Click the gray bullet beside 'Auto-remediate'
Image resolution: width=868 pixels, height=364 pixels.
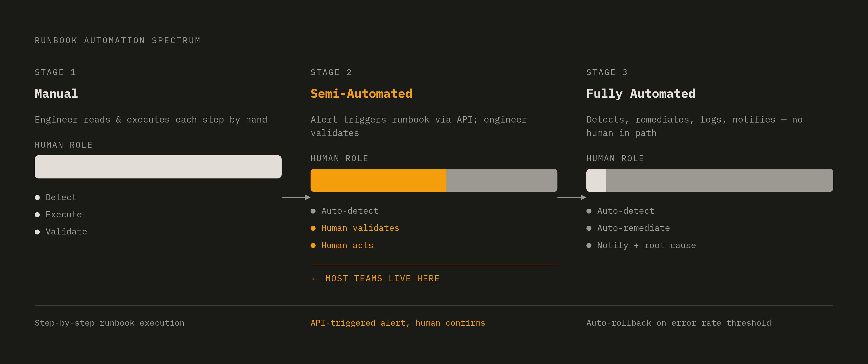589,228
